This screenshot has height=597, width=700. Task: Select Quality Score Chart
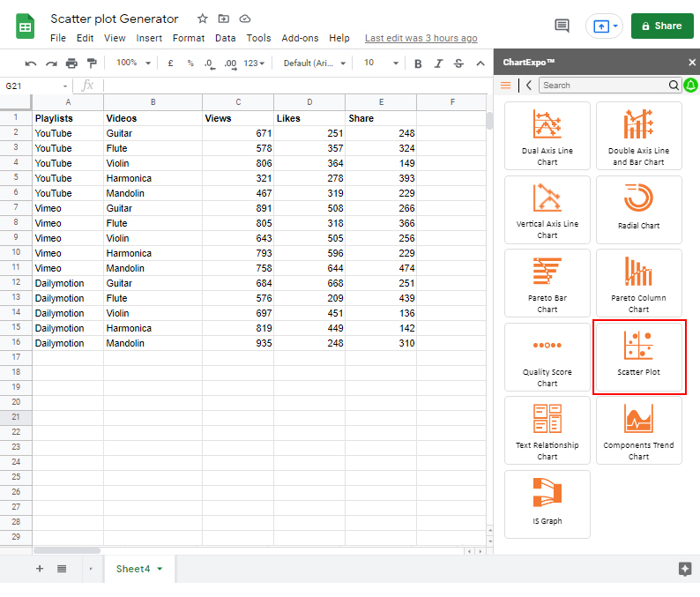547,357
